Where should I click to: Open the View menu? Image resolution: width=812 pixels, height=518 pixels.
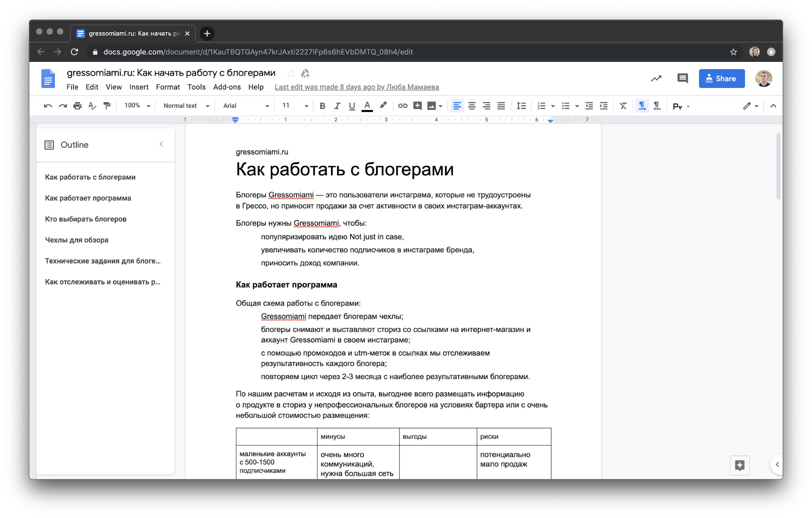tap(114, 87)
